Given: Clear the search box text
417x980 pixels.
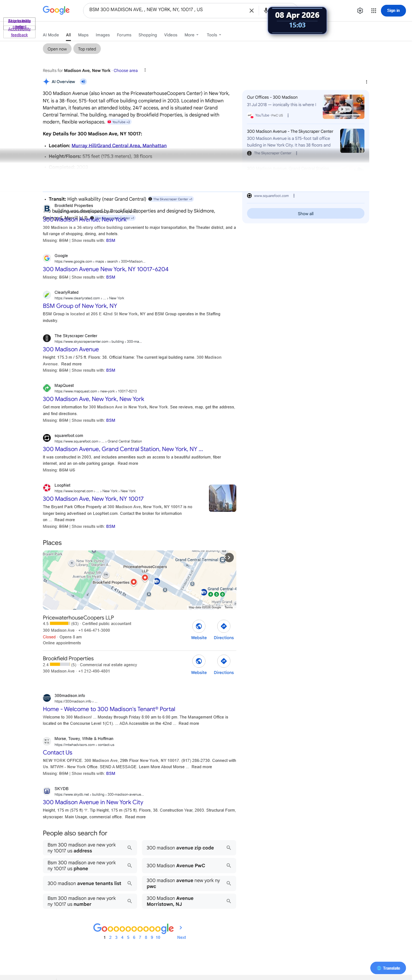Looking at the screenshot, I should 252,11.
